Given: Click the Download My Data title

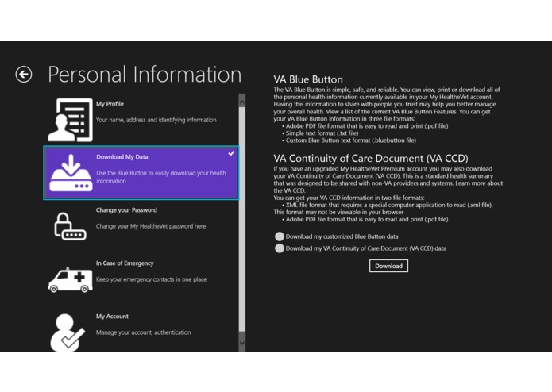Looking at the screenshot, I should pyautogui.click(x=122, y=157).
